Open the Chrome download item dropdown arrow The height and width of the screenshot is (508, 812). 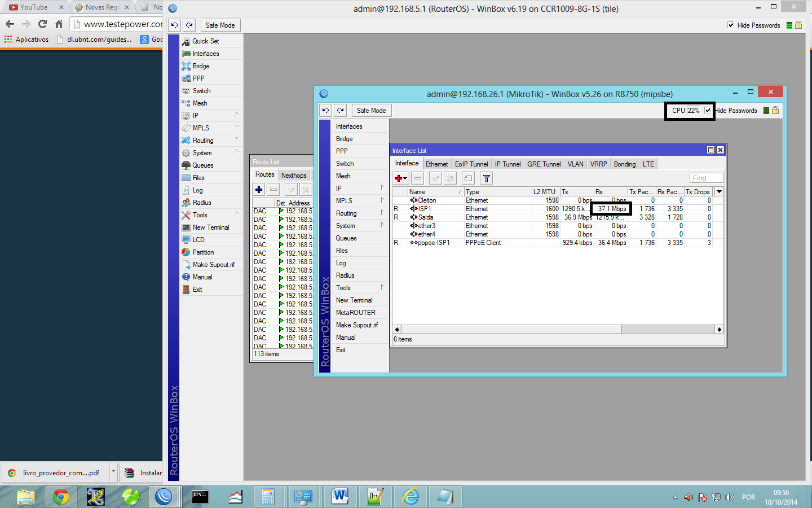pyautogui.click(x=113, y=471)
